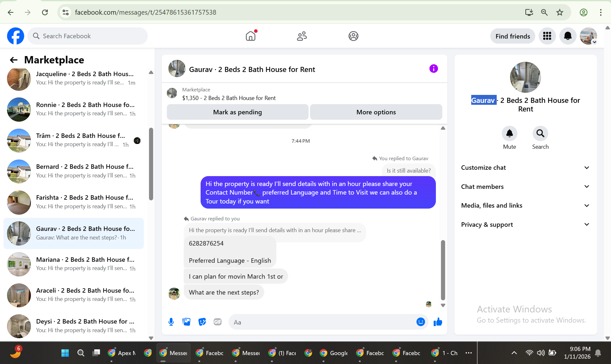Open the Chrome three-dot menu
611x364 pixels.
coord(601,12)
